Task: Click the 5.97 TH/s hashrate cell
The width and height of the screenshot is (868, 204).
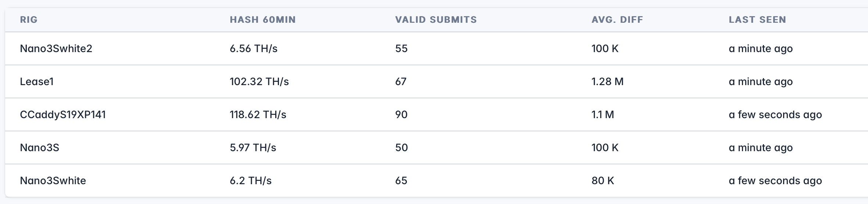Action: click(x=253, y=148)
